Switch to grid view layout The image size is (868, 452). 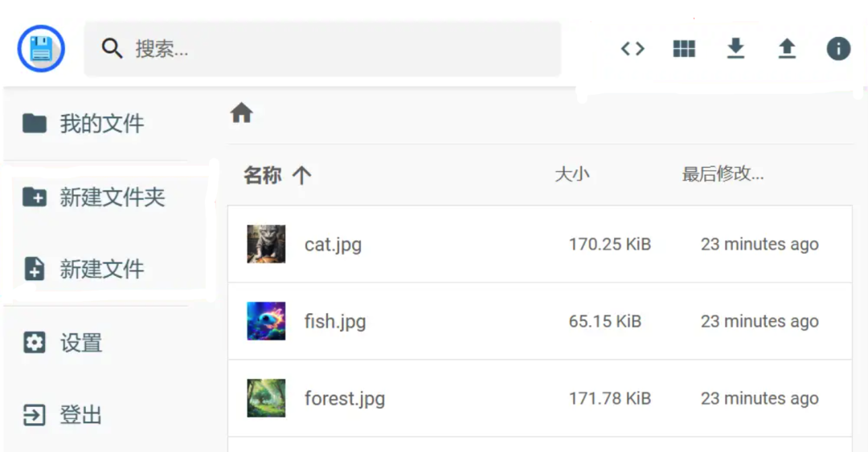click(x=684, y=49)
